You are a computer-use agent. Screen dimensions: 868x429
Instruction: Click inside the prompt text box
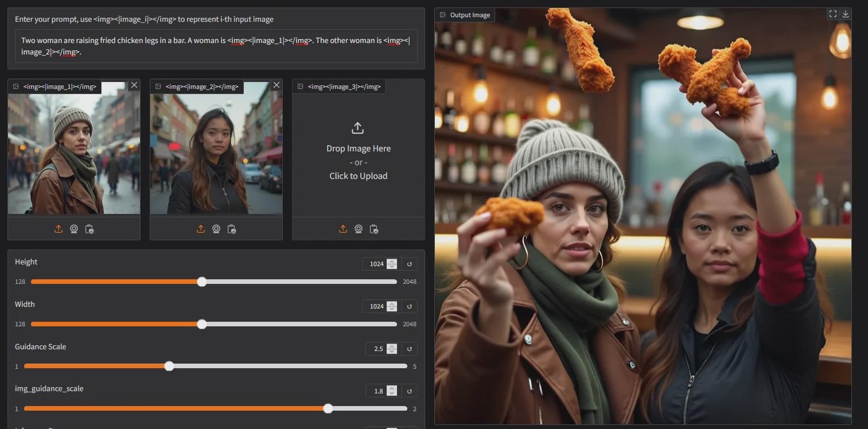click(x=216, y=46)
